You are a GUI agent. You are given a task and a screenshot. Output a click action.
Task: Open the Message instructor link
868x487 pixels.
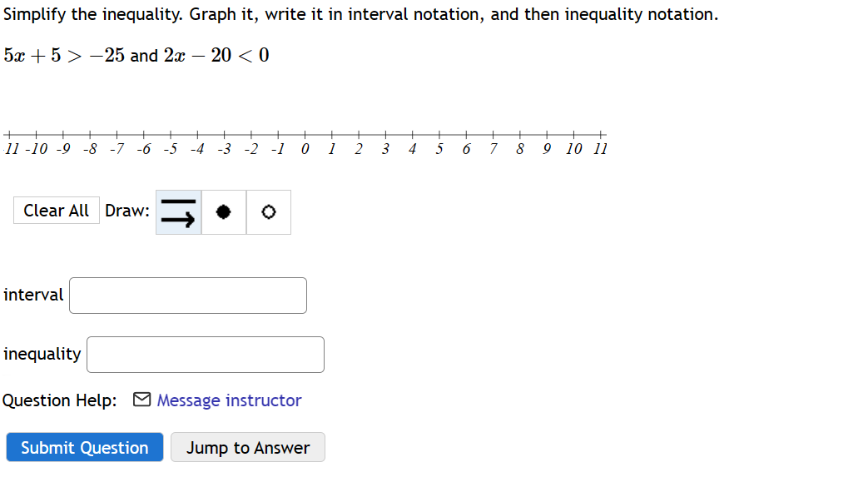pyautogui.click(x=229, y=400)
